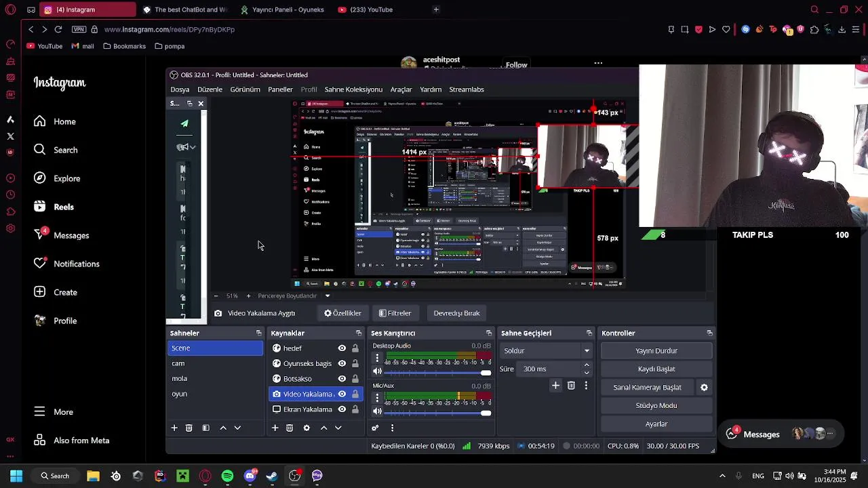Open virtual camera settings gear

pos(704,387)
